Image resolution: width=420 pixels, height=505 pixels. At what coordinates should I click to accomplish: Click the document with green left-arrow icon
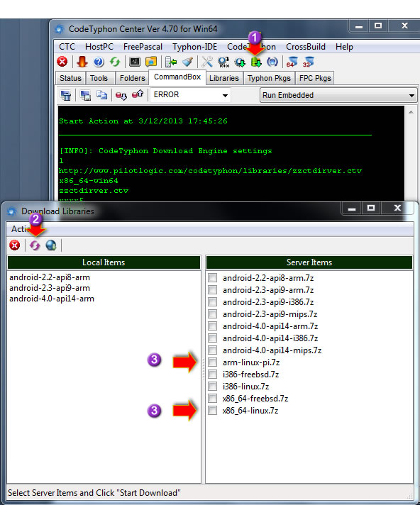pyautogui.click(x=171, y=62)
